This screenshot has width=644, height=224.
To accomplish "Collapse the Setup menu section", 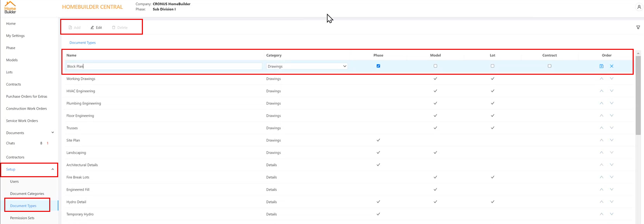I will [x=52, y=169].
